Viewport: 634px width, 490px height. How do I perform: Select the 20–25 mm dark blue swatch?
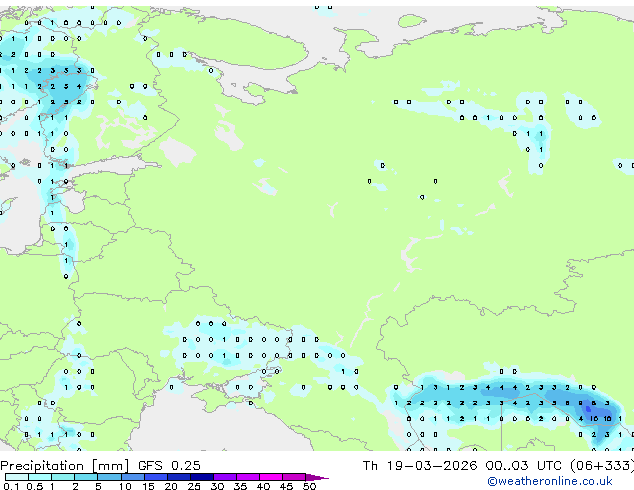(x=178, y=477)
